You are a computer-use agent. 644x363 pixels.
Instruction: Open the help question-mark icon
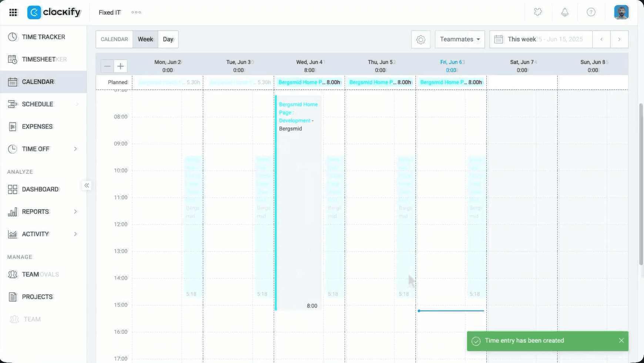click(x=591, y=12)
